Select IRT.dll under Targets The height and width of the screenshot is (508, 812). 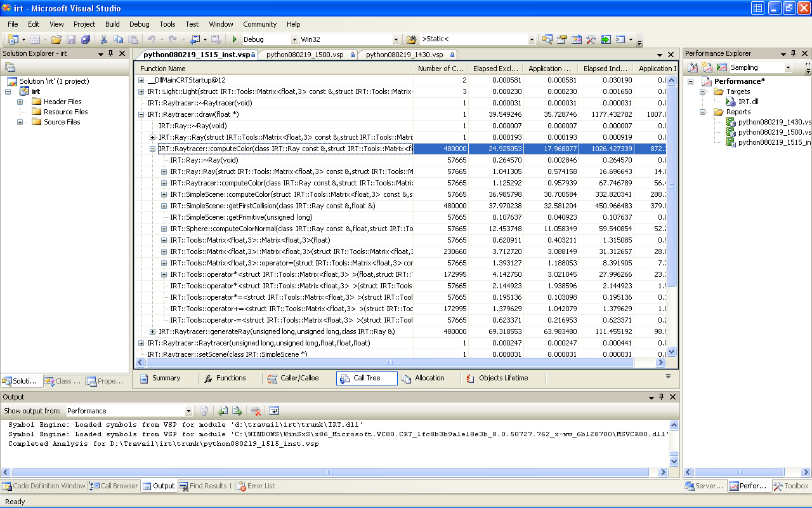[x=749, y=102]
